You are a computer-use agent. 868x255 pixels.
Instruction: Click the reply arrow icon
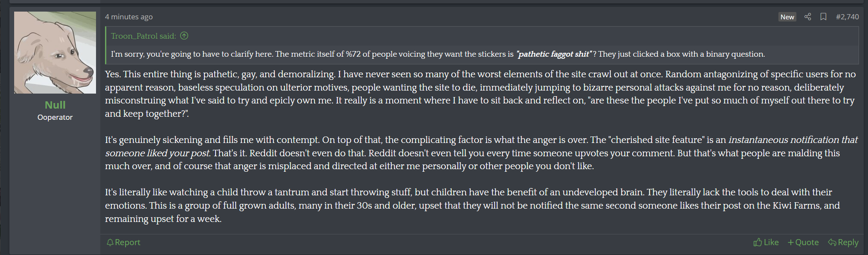(x=832, y=243)
